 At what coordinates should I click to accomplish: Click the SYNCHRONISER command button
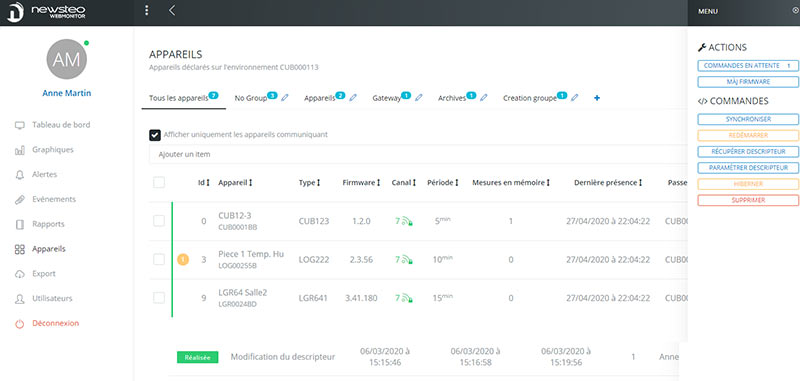[x=748, y=119]
